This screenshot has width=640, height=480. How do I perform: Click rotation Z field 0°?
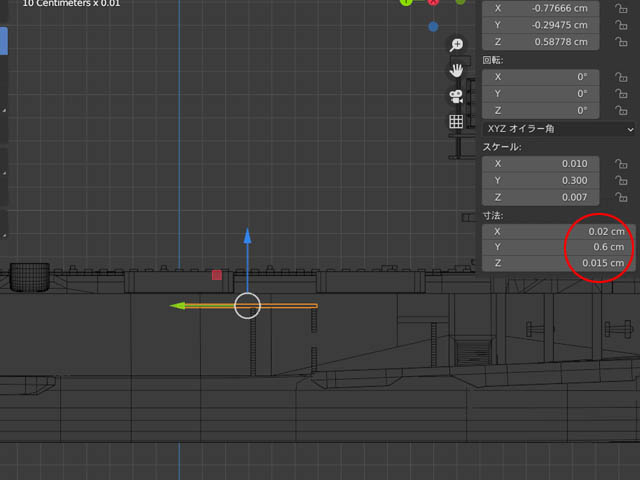click(540, 110)
